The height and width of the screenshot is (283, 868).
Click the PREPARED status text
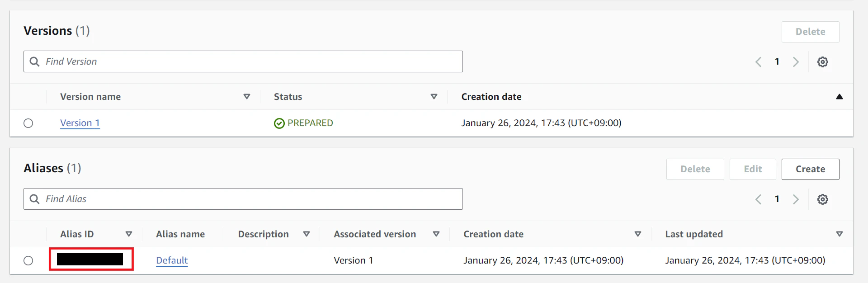(310, 123)
